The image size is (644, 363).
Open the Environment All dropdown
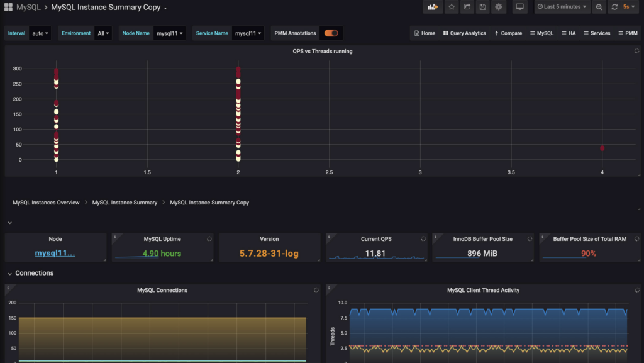(103, 33)
